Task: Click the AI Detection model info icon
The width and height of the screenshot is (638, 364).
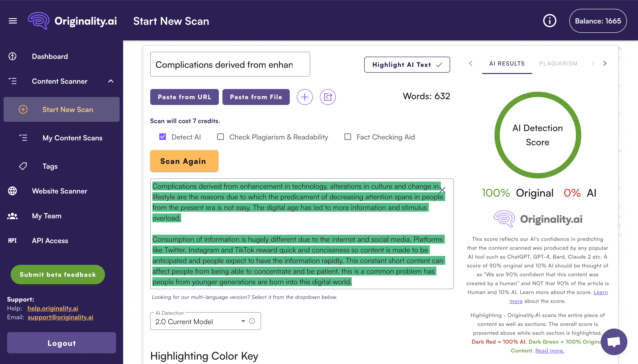Action: click(252, 321)
